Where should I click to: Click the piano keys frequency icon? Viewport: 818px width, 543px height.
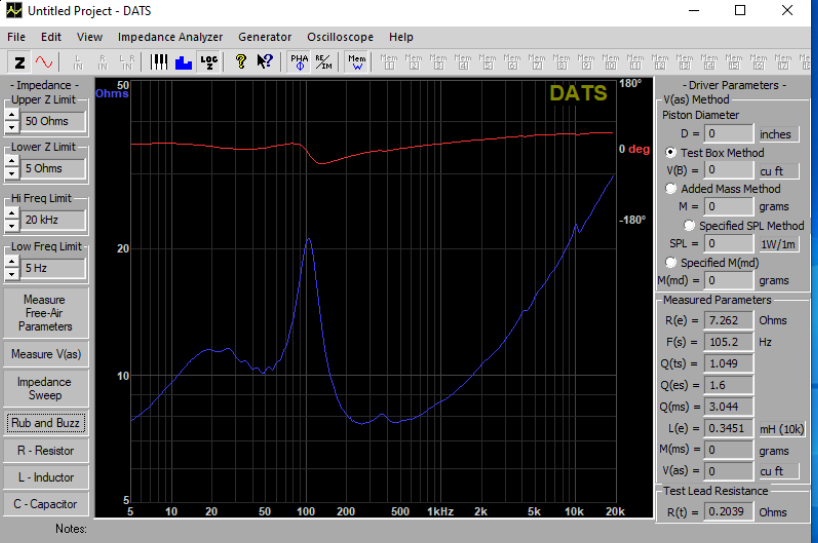tap(159, 63)
